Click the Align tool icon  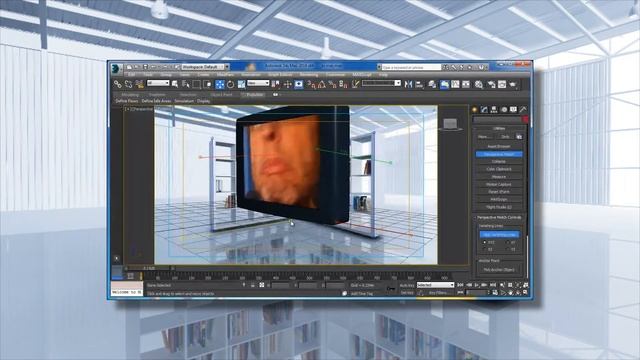pyautogui.click(x=419, y=84)
